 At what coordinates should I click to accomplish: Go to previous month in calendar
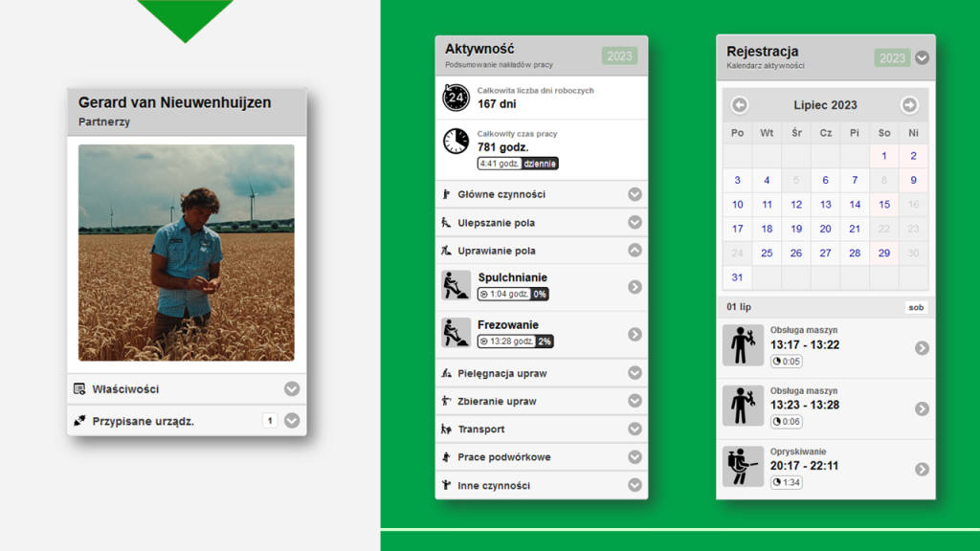click(740, 105)
